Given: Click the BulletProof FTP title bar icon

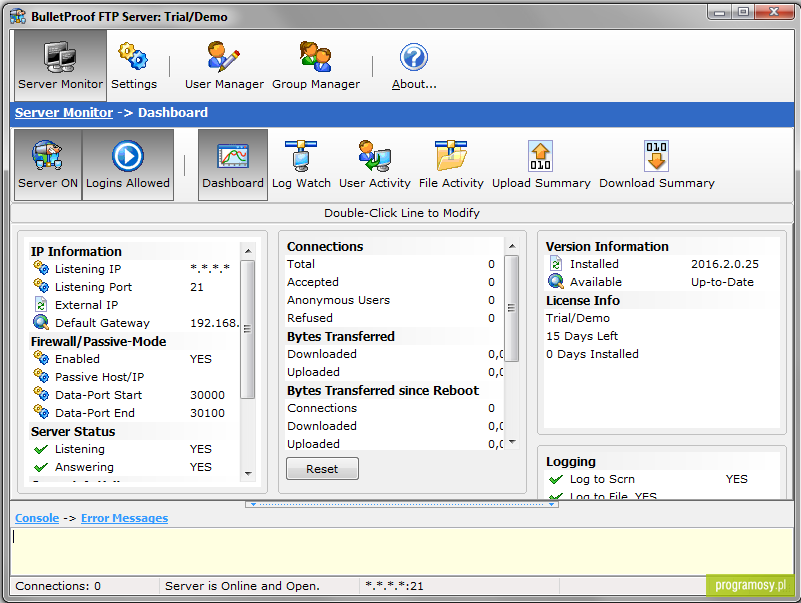Looking at the screenshot, I should click(x=18, y=16).
